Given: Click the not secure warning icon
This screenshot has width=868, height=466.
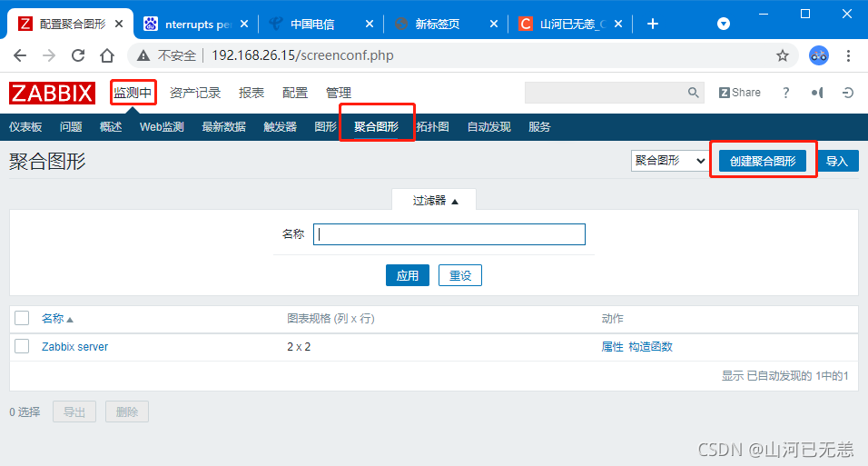Looking at the screenshot, I should click(x=143, y=55).
